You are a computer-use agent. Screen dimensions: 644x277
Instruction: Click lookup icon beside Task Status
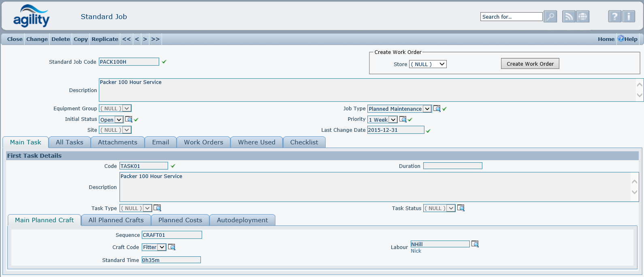click(x=461, y=208)
